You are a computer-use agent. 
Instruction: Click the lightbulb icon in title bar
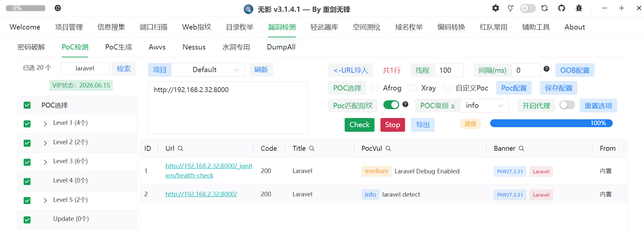(x=511, y=8)
